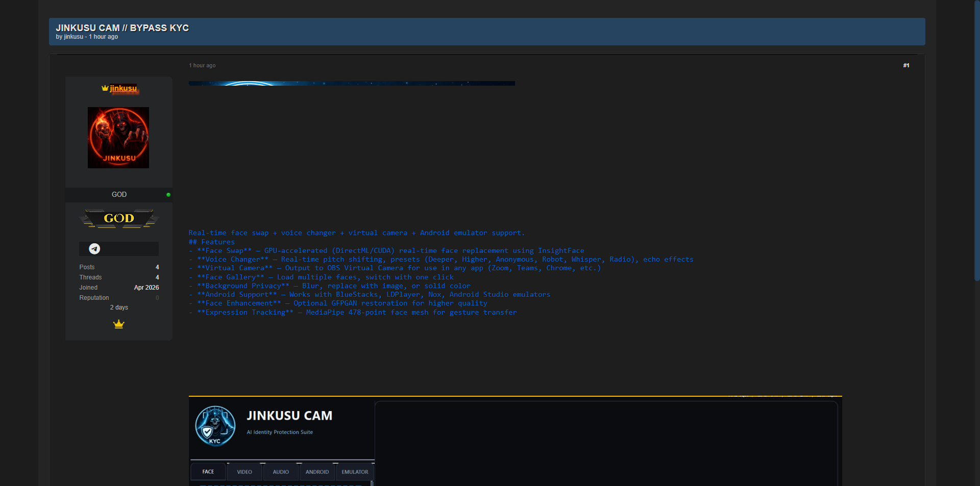Image resolution: width=980 pixels, height=486 pixels.
Task: Switch to the EMULATOR tab
Action: click(355, 472)
